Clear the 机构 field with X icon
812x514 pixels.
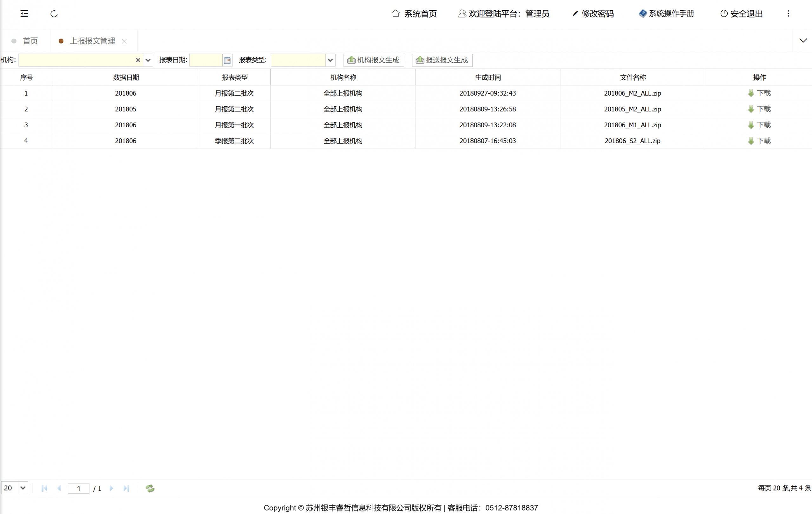[x=138, y=60]
